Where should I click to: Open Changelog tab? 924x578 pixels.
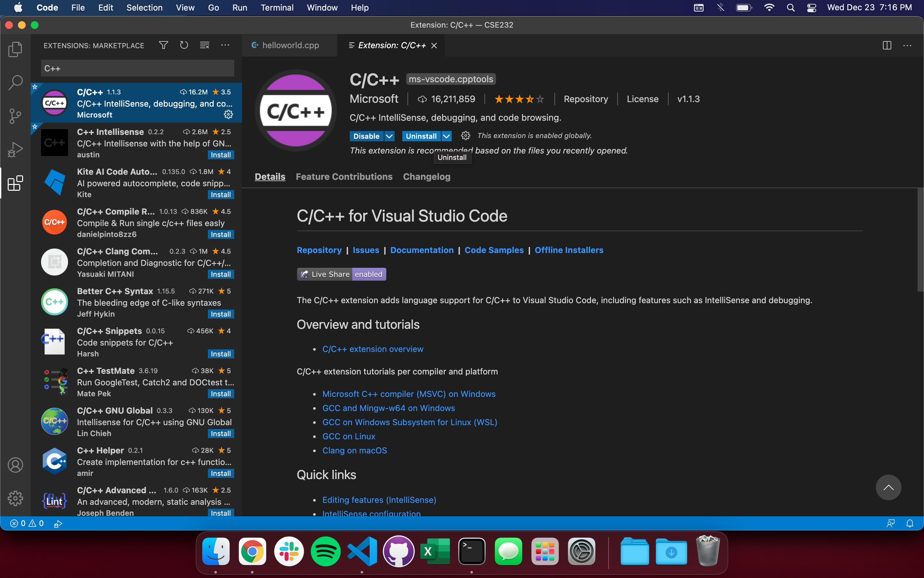tap(426, 177)
